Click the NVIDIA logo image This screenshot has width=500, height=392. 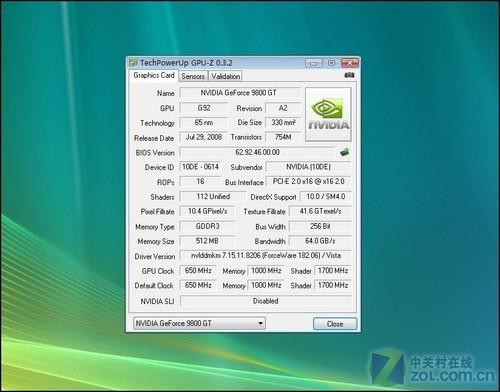click(x=328, y=114)
